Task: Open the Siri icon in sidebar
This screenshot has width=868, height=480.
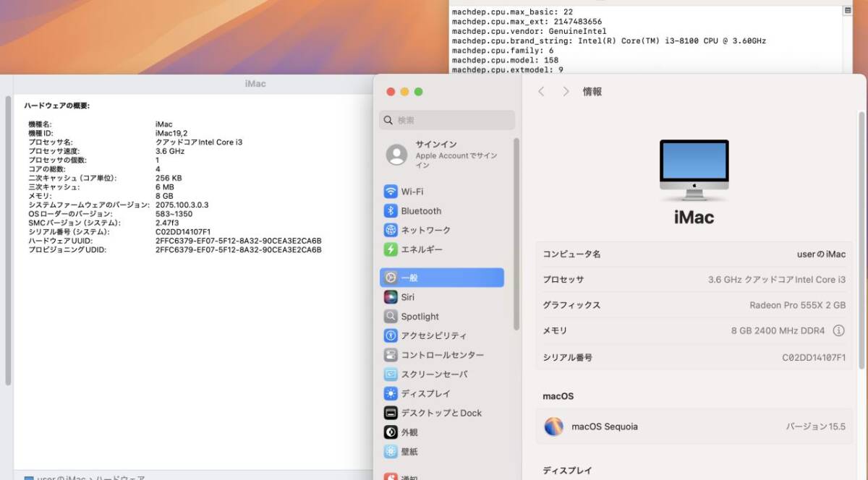Action: [x=391, y=297]
